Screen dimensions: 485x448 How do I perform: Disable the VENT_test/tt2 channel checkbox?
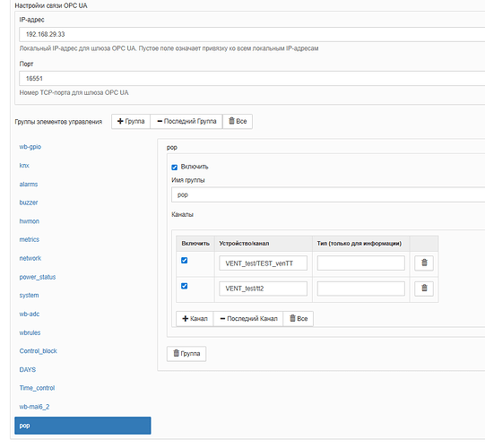pyautogui.click(x=184, y=286)
